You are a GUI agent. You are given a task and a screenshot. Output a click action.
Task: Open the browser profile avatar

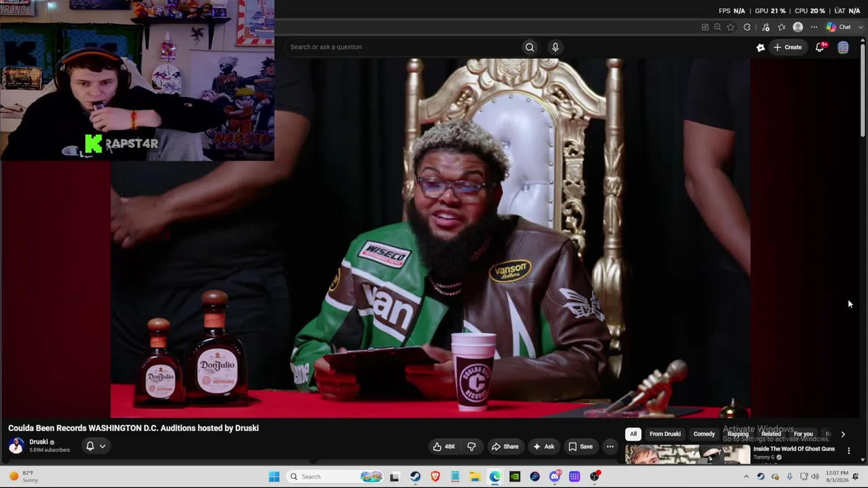pos(798,27)
